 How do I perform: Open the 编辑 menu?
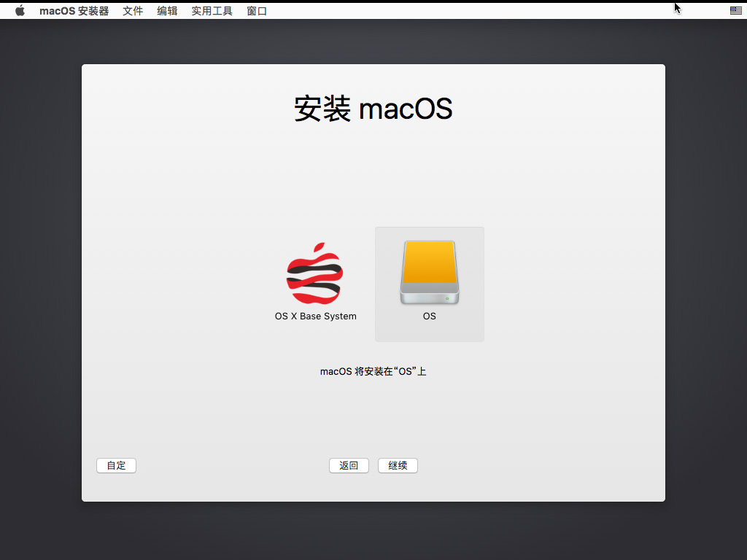click(167, 11)
